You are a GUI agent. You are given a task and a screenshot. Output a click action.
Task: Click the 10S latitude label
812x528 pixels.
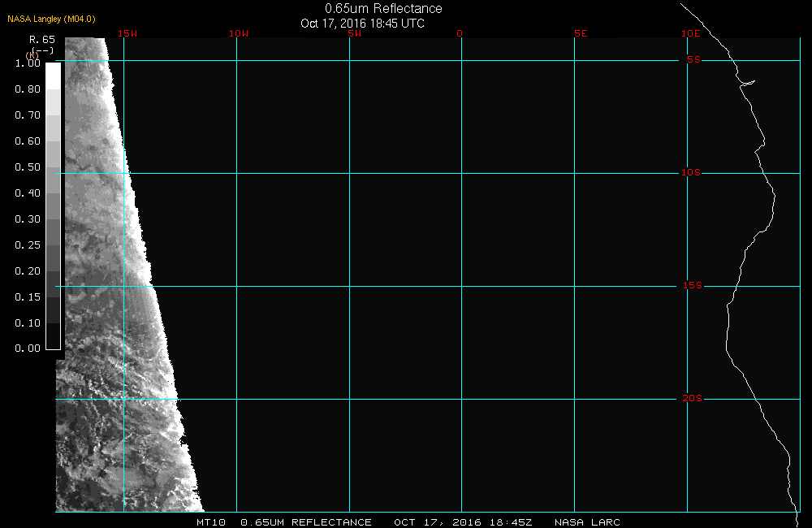click(x=691, y=173)
